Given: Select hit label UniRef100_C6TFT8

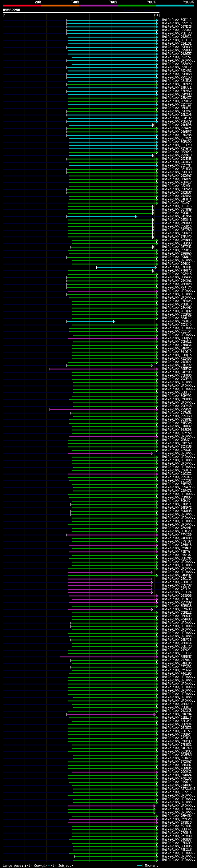Looking at the screenshot, I should (x=177, y=40).
